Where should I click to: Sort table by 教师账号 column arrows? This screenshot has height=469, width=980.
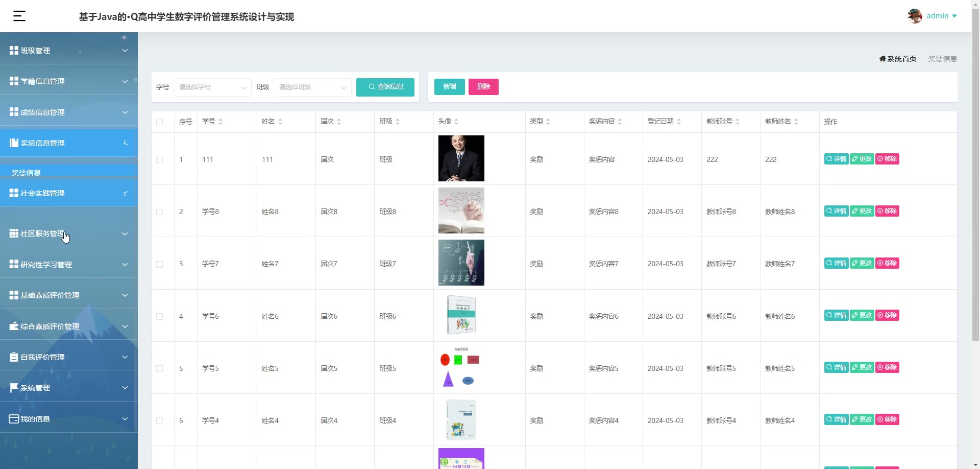point(738,122)
